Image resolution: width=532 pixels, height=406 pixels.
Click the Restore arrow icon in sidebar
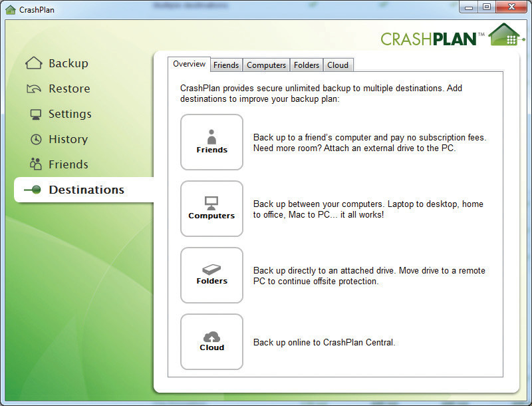tap(34, 89)
